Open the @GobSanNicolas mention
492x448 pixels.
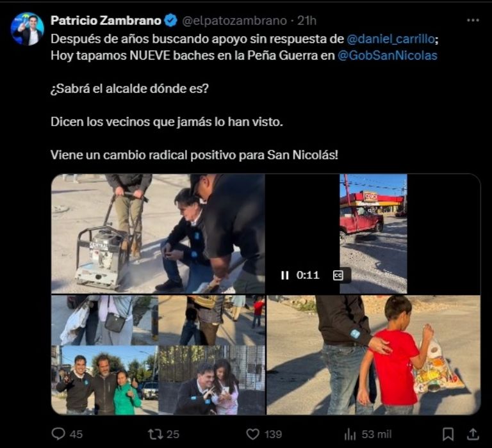(x=387, y=56)
